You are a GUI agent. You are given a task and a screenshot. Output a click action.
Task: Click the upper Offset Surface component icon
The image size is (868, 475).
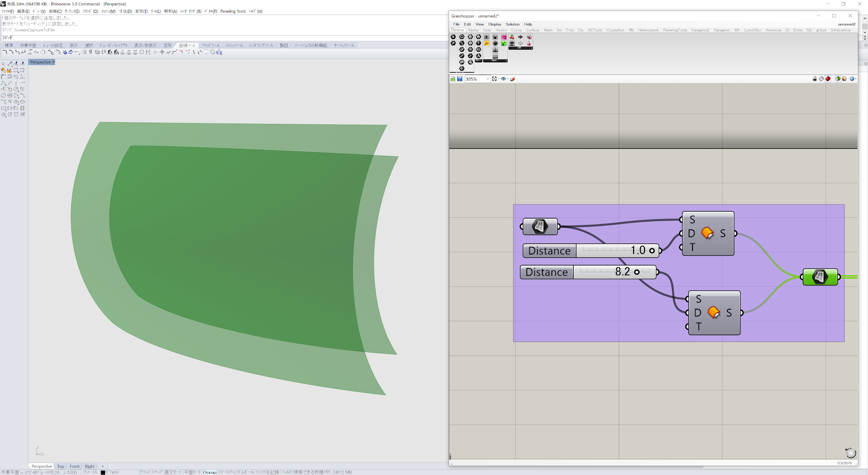[707, 233]
